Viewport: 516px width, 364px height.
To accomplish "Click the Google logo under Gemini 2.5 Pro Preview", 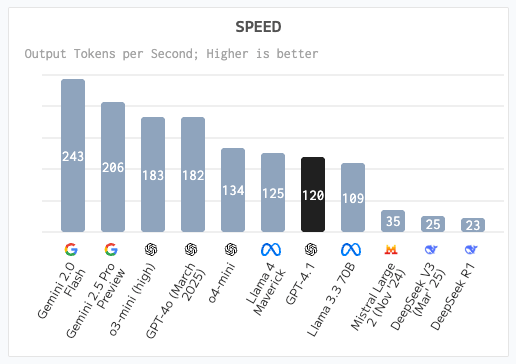I will click(111, 249).
